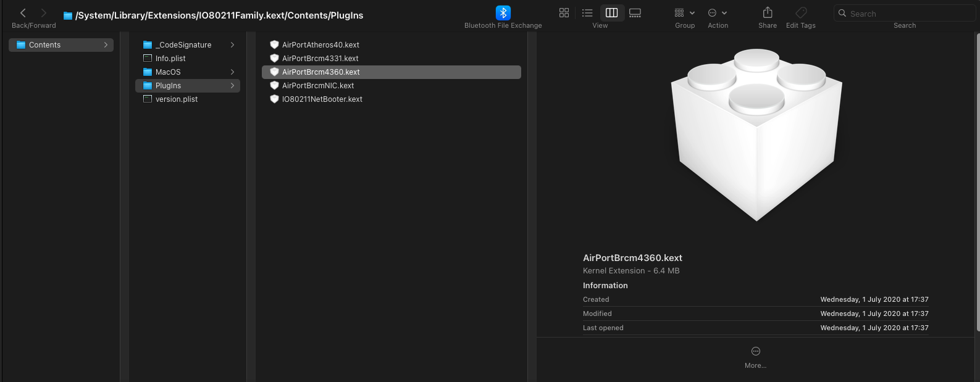Select Contents folder in first column
This screenshot has width=980, height=382.
(45, 45)
